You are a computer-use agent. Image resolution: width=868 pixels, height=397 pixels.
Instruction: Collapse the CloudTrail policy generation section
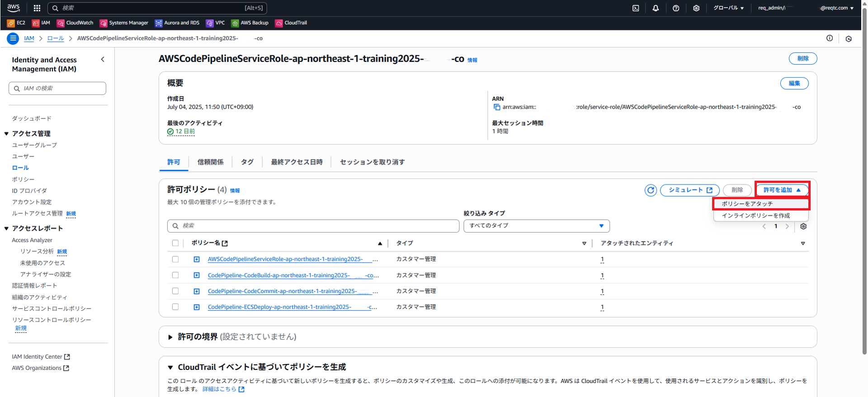click(170, 368)
